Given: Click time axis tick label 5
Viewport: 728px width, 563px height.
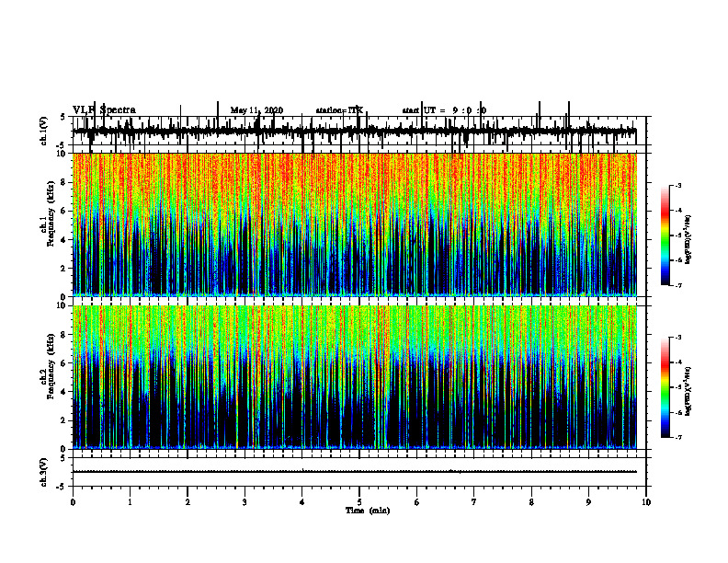Looking at the screenshot, I should tap(359, 502).
